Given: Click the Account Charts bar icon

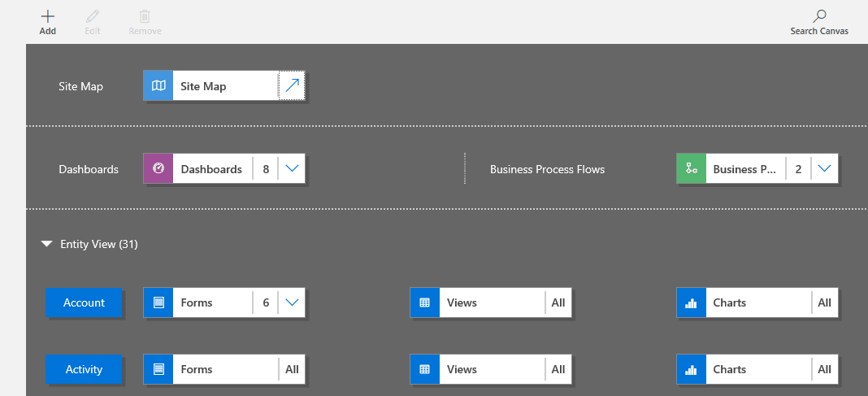Looking at the screenshot, I should [692, 302].
